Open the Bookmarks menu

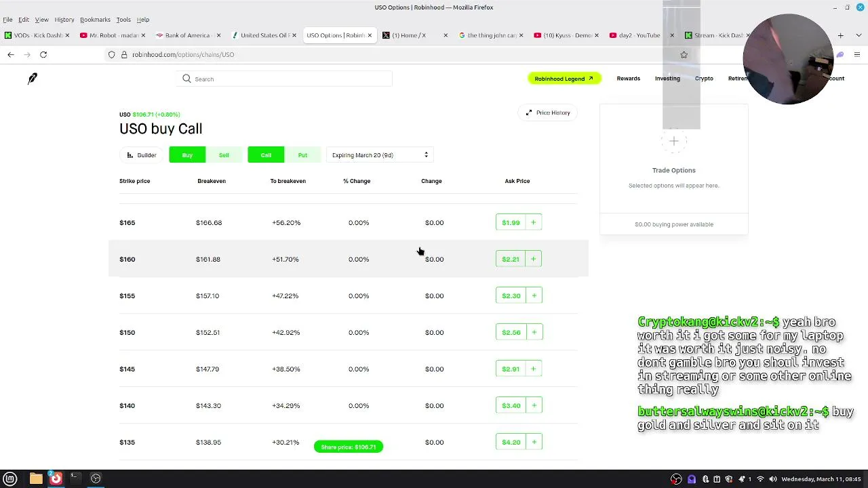(x=95, y=20)
